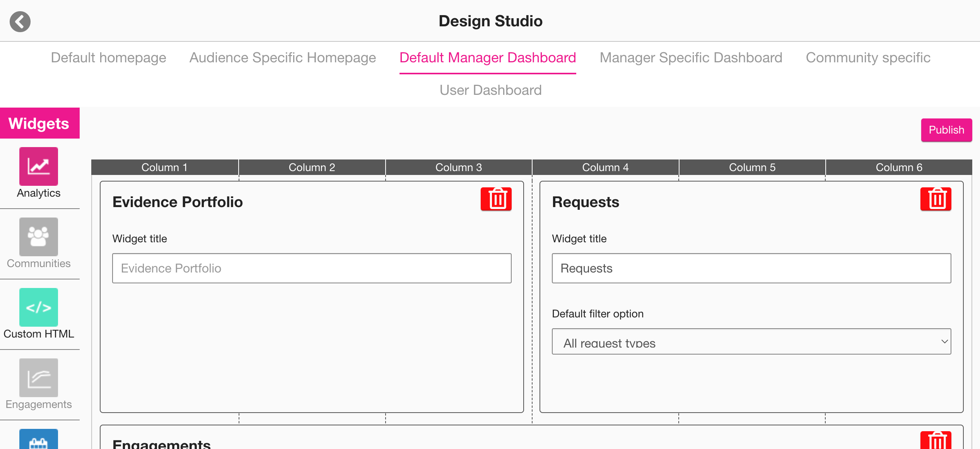Focus the Requests widget title field
The image size is (980, 449).
point(751,268)
